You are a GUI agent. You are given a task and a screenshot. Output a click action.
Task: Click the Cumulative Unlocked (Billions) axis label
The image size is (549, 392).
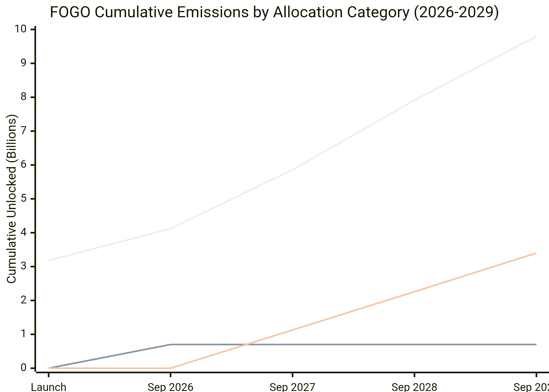(x=12, y=199)
